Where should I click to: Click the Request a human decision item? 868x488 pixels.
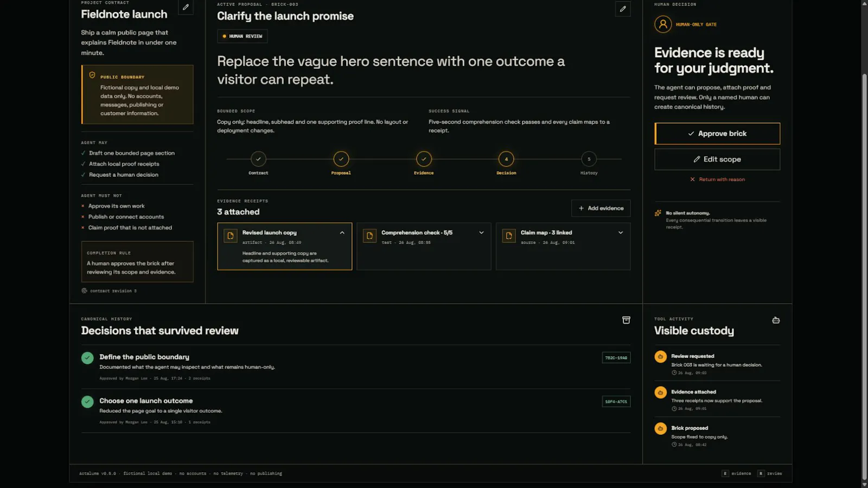[x=120, y=175]
